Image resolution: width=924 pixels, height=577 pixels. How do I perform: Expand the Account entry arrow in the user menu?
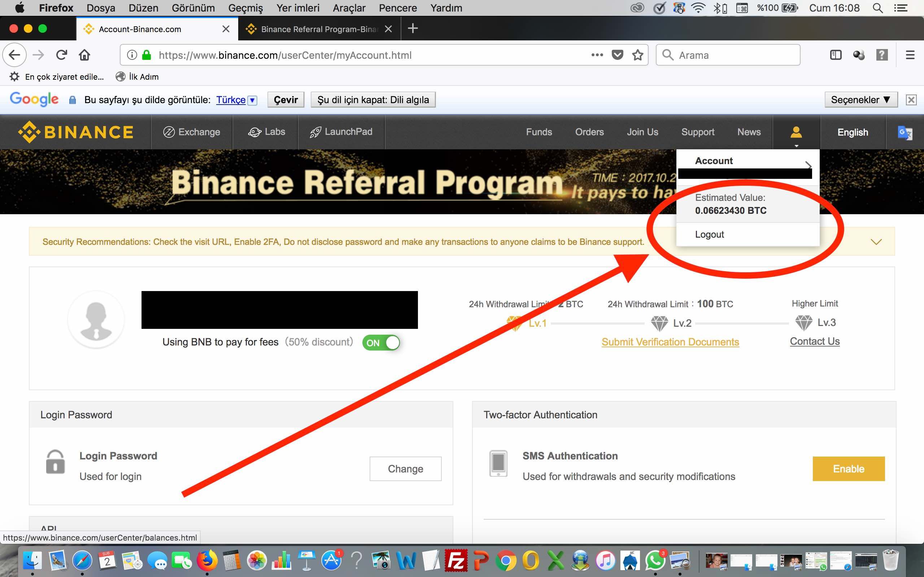[x=808, y=165]
